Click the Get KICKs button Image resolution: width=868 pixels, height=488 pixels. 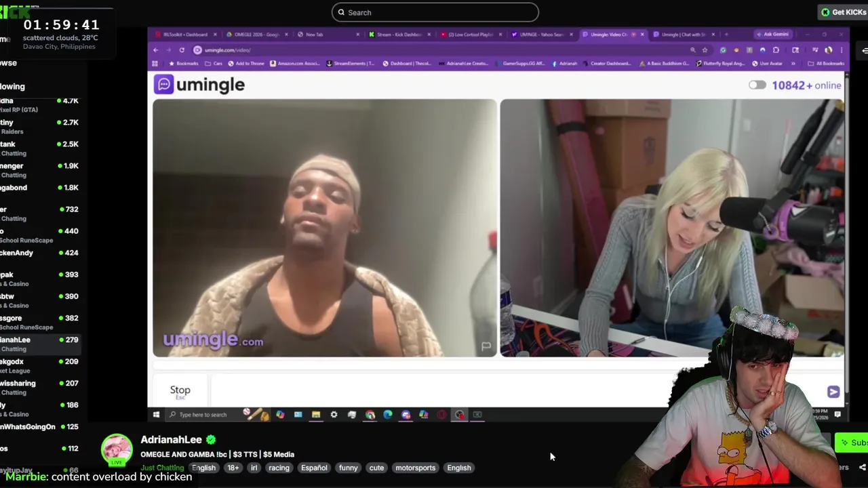[x=843, y=12]
